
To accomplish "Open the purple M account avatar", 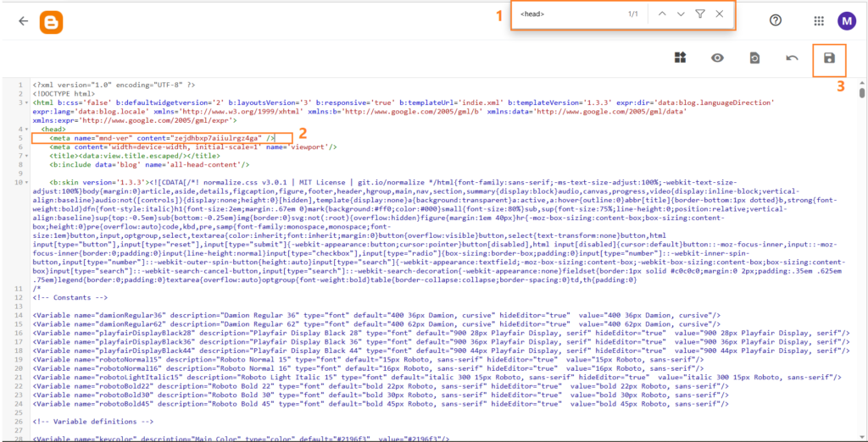I will [846, 21].
